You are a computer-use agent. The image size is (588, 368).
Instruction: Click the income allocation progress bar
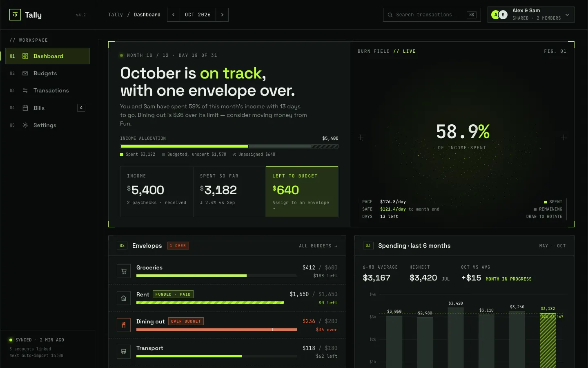(x=229, y=146)
